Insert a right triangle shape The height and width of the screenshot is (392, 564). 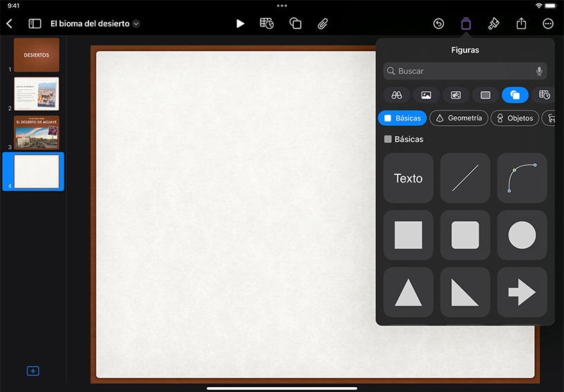(465, 292)
